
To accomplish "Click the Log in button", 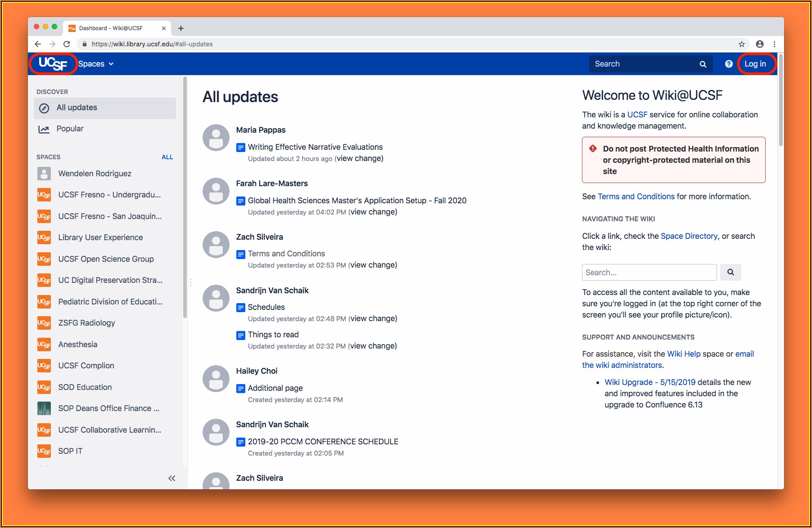I will tap(755, 64).
